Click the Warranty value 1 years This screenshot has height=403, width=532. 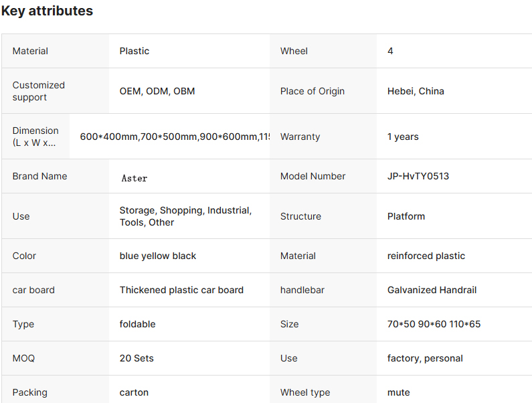click(x=403, y=137)
